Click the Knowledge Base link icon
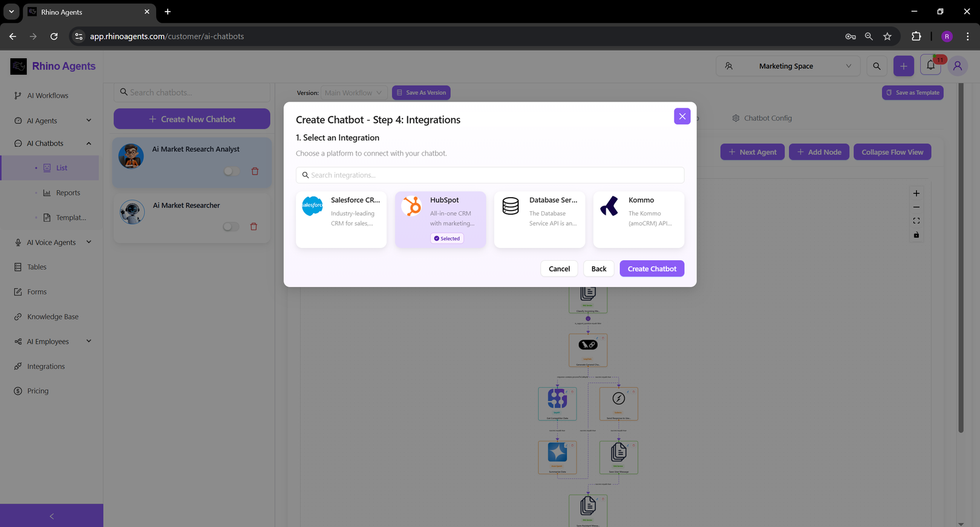This screenshot has width=980, height=527. [18, 317]
